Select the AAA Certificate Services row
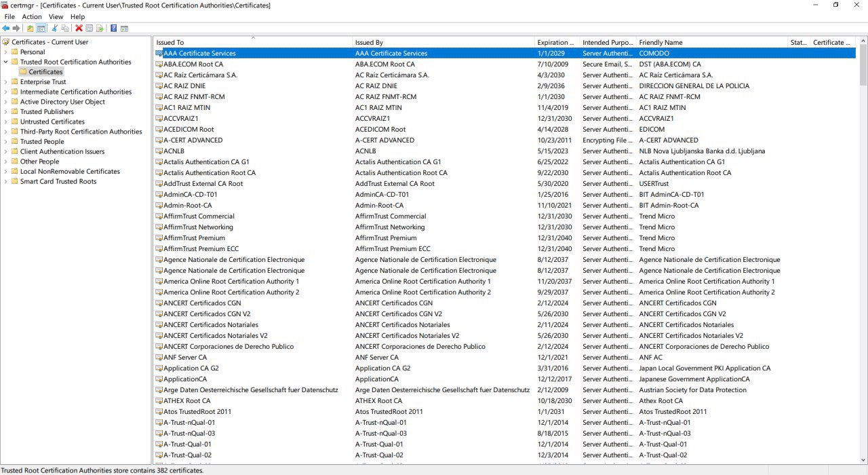This screenshot has height=475, width=868. click(x=505, y=53)
